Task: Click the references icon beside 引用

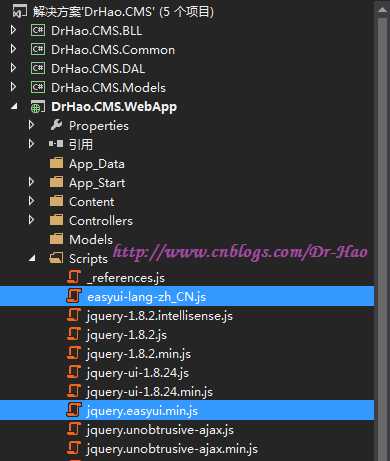Action: 56,144
